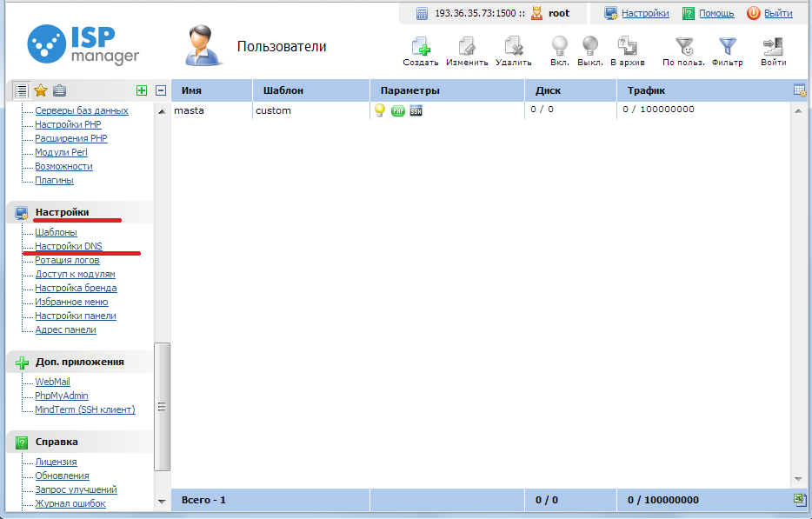The image size is (812, 519).
Task: Enable user with Вкл. bulb icon
Action: (x=560, y=47)
